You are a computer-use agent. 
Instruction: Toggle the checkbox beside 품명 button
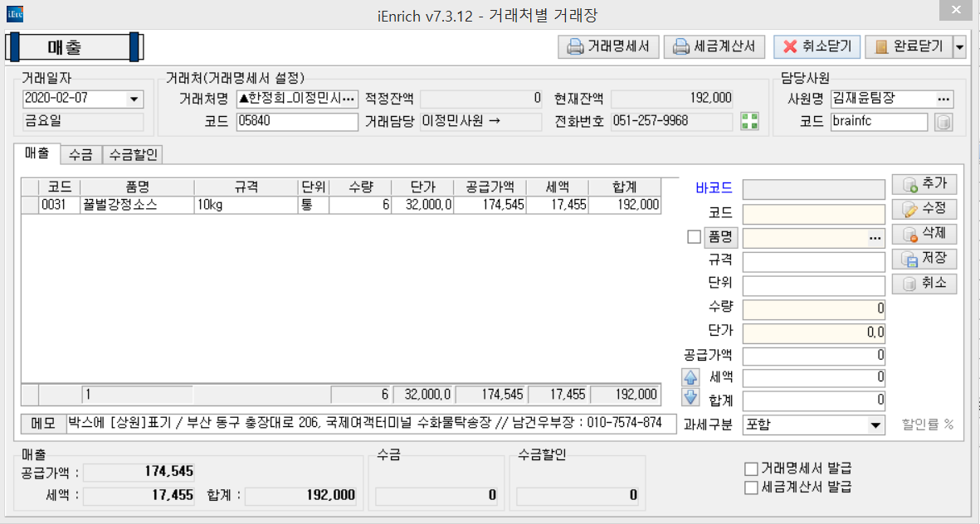click(695, 237)
